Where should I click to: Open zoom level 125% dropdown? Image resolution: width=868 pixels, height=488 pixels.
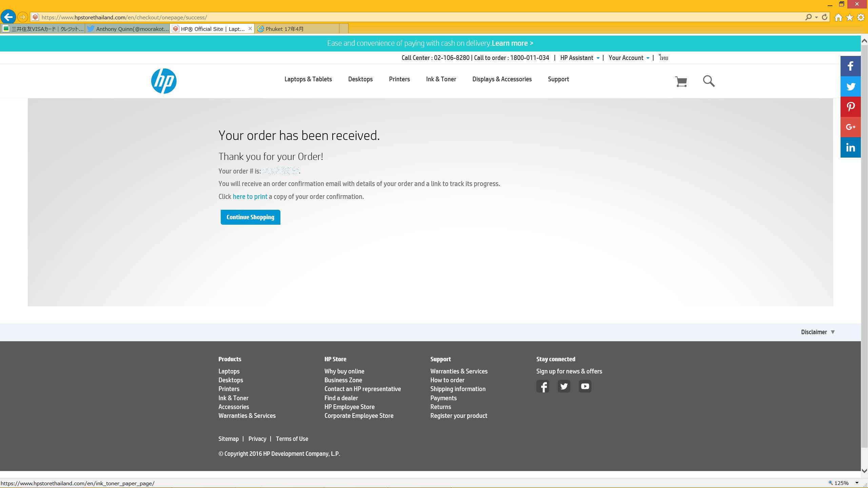coord(856,483)
